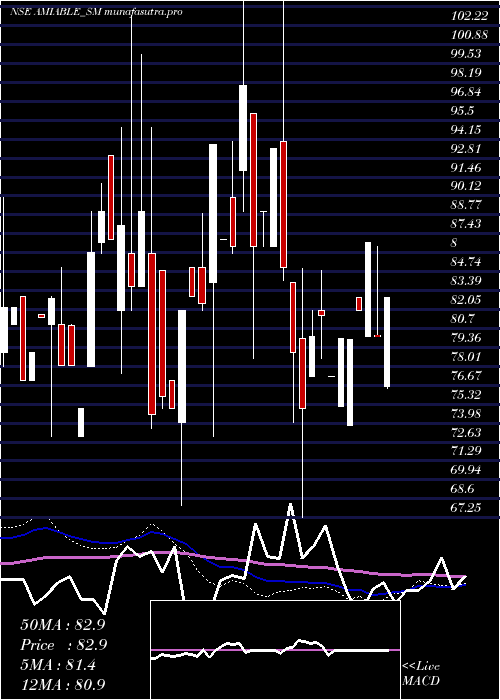Select the 79.36 axis value
This screenshot has width=500, height=700.
(466, 338)
